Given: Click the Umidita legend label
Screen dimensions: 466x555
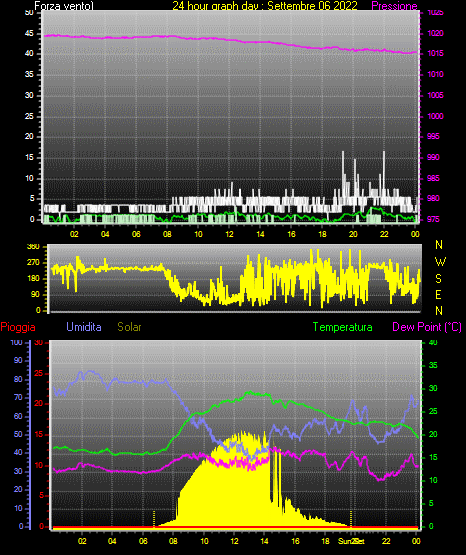Looking at the screenshot, I should click(84, 327).
